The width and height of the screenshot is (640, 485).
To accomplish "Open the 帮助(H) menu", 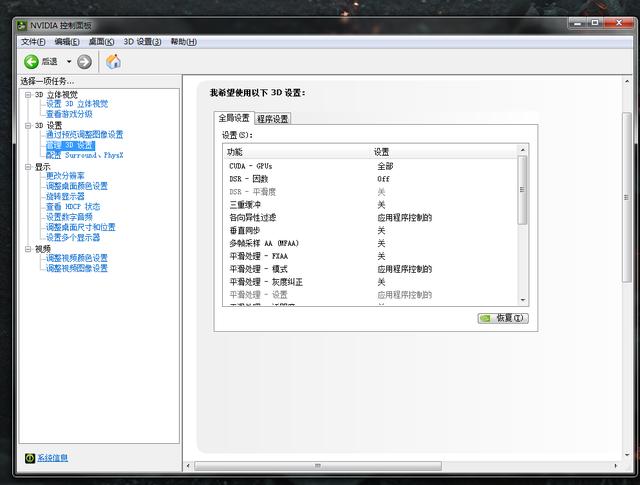I will (184, 42).
